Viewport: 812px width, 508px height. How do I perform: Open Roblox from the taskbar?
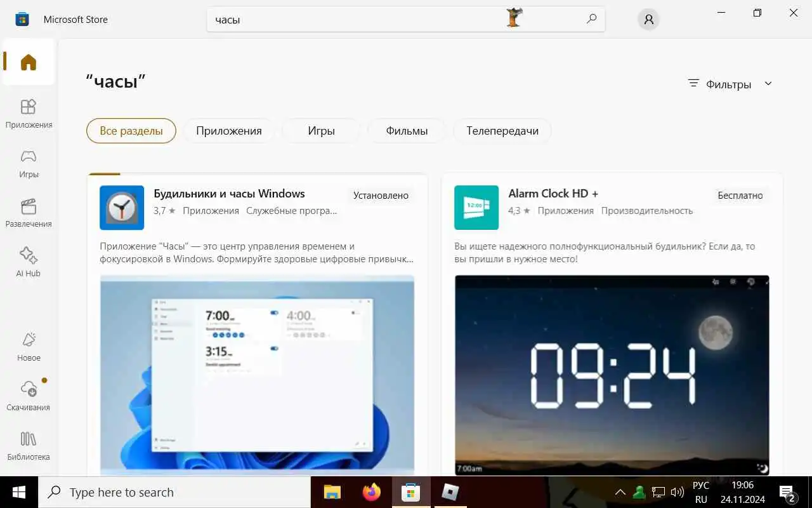[x=450, y=492]
